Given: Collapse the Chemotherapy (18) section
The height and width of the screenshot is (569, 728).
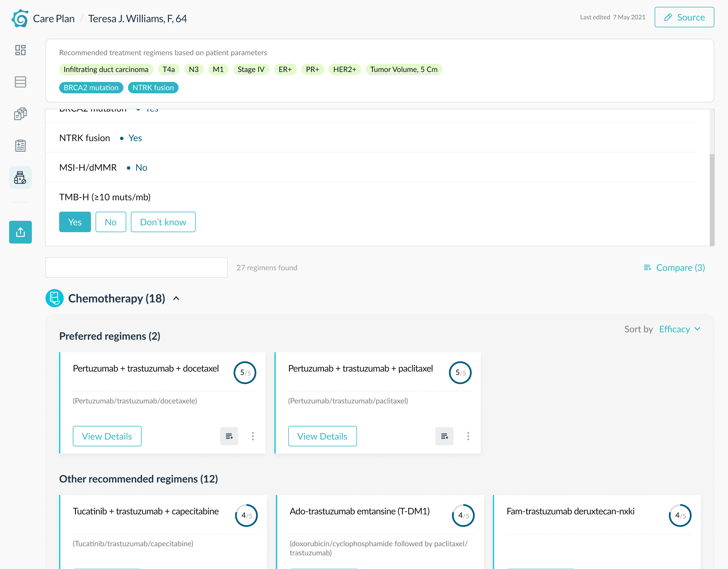Looking at the screenshot, I should pos(176,298).
